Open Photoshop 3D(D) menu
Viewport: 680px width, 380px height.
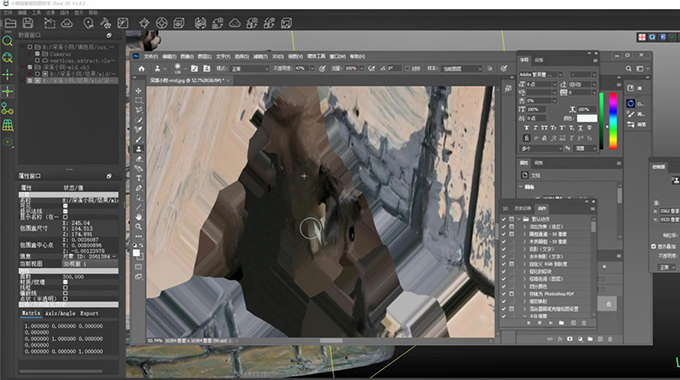[278, 56]
